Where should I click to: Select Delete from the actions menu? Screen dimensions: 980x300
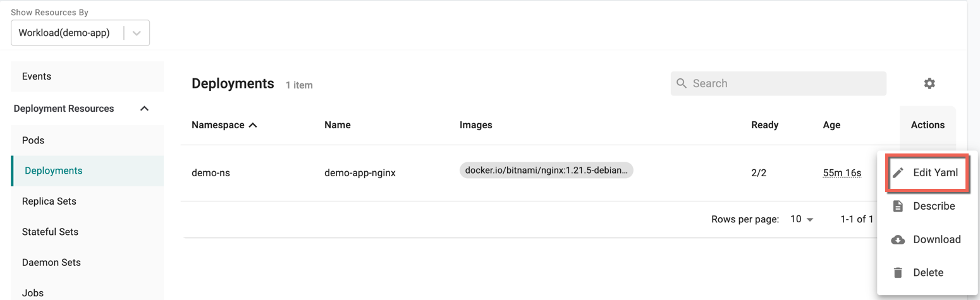[927, 273]
